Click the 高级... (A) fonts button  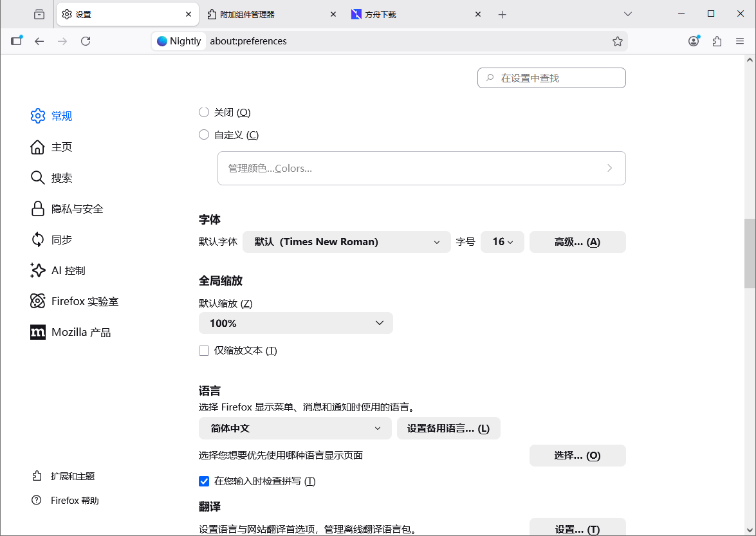click(x=577, y=241)
